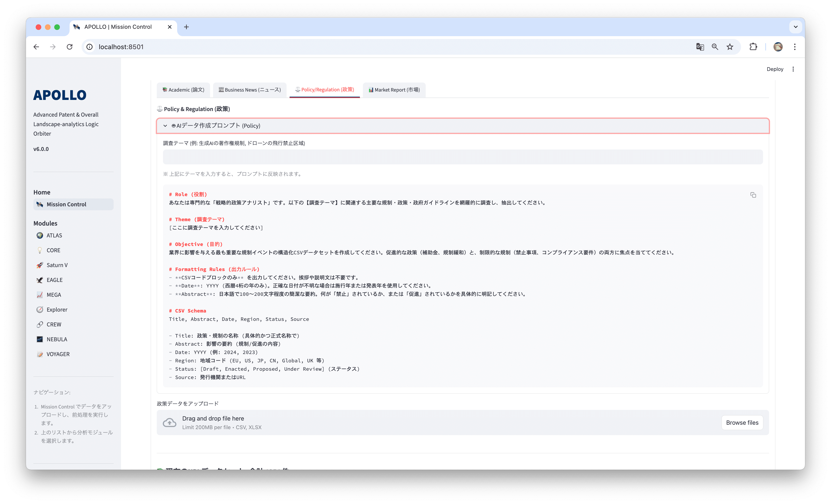Open the ATLAS module in the sidebar

(x=54, y=235)
